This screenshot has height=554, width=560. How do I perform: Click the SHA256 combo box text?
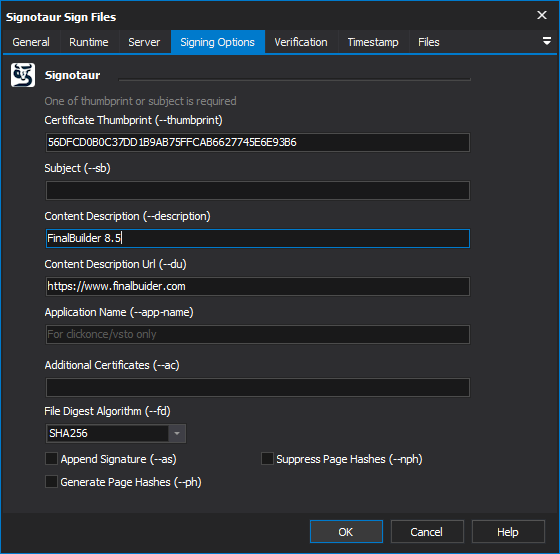68,433
